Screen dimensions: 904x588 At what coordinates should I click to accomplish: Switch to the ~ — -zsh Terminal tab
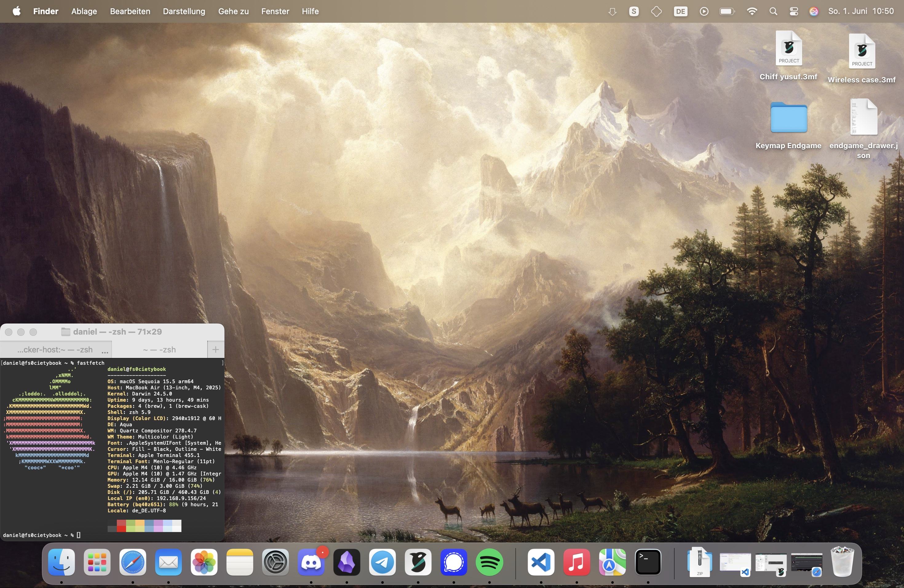[160, 349]
